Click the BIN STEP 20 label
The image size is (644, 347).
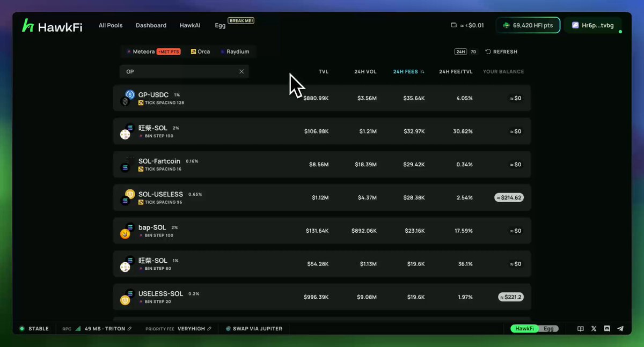(158, 302)
